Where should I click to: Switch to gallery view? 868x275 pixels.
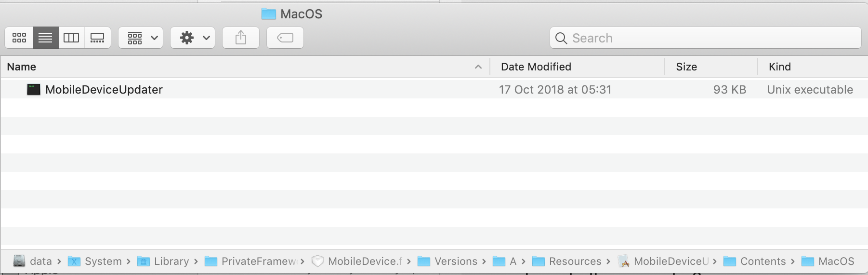tap(97, 38)
